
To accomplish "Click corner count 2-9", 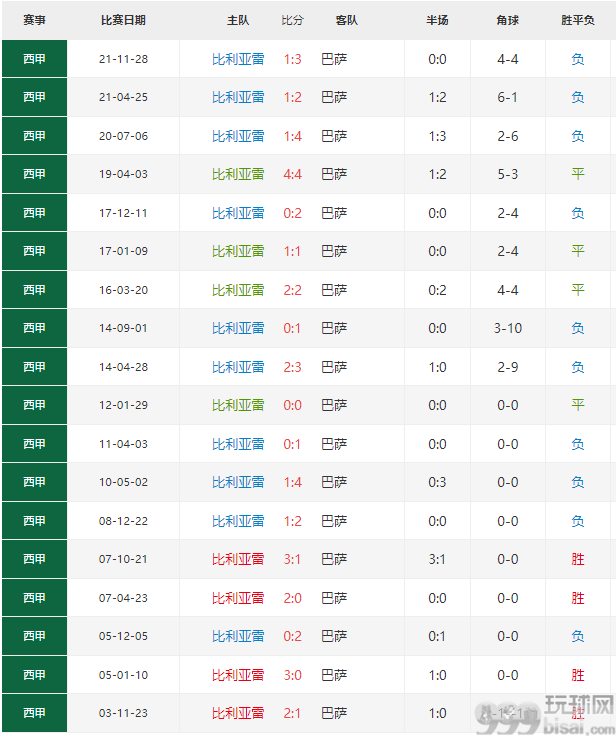I will coord(508,367).
